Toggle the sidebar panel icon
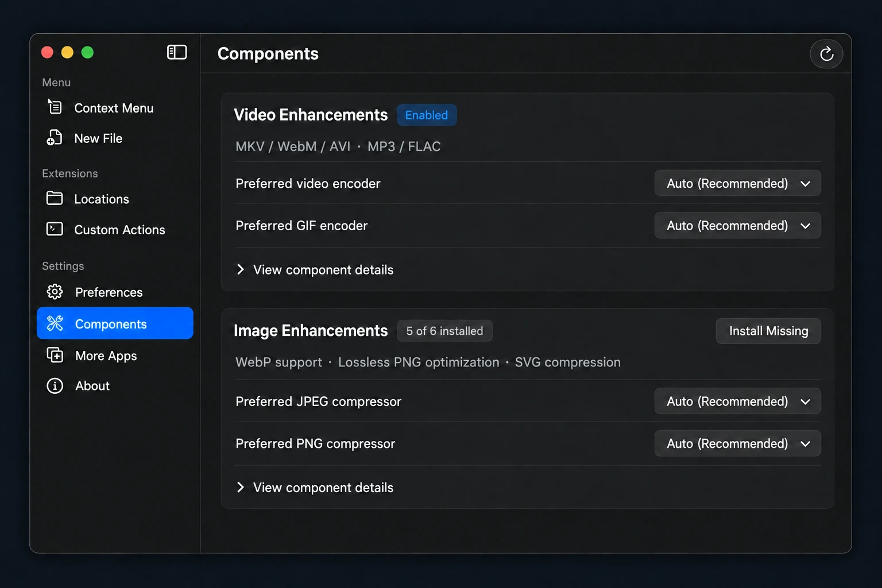The image size is (882, 588). (x=177, y=52)
